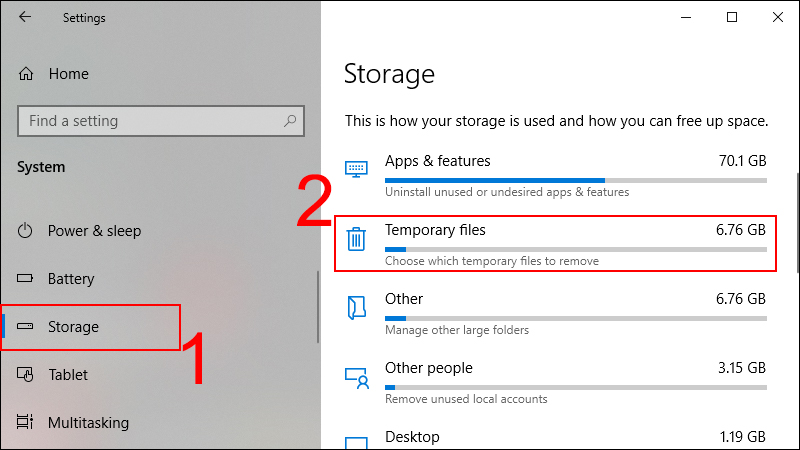The width and height of the screenshot is (800, 450).
Task: Close the Settings window
Action: (778, 17)
